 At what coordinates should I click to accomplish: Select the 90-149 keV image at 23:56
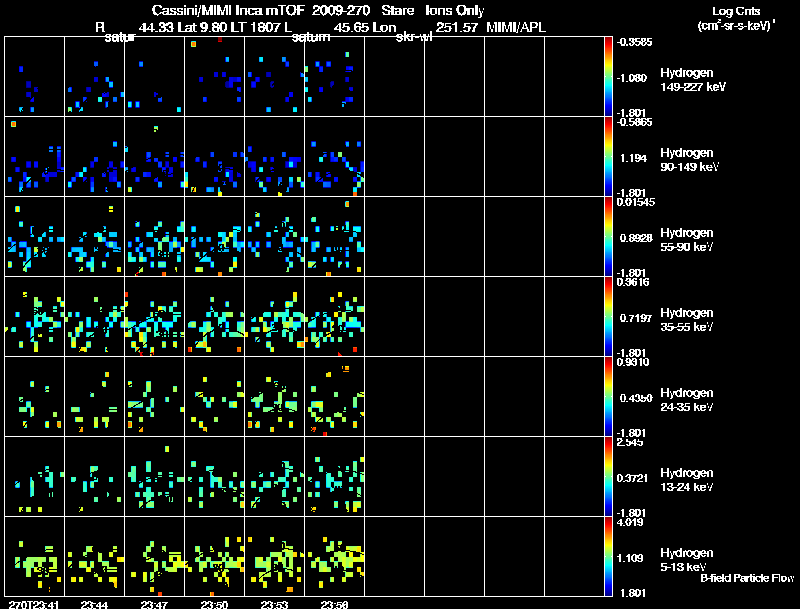[x=334, y=157]
